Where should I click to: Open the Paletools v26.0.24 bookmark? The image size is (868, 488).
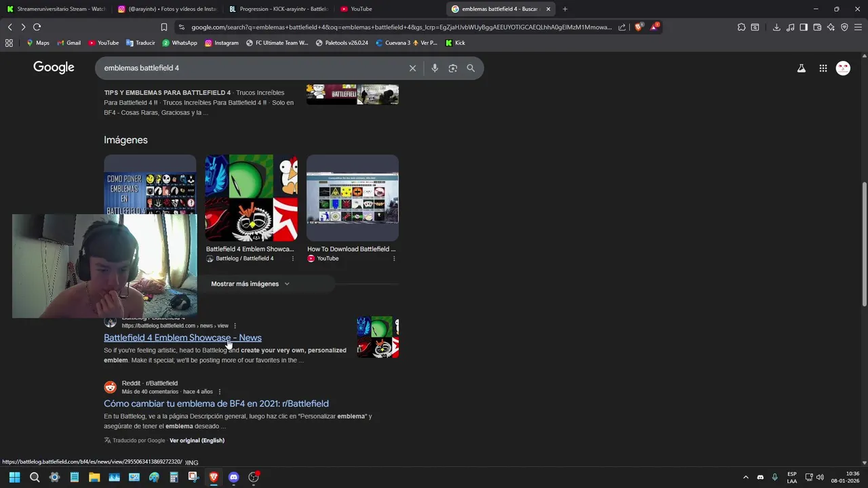[x=342, y=43]
